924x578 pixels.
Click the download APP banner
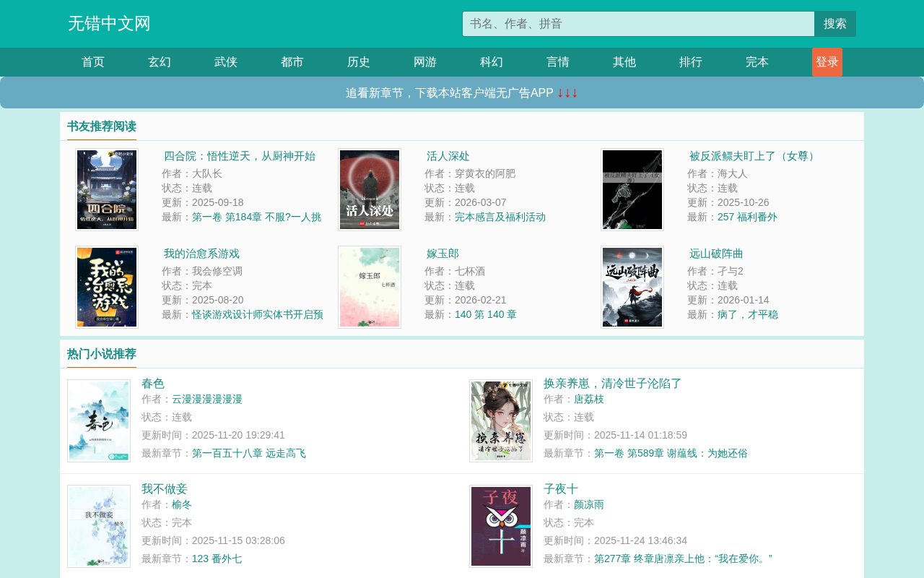tap(462, 92)
